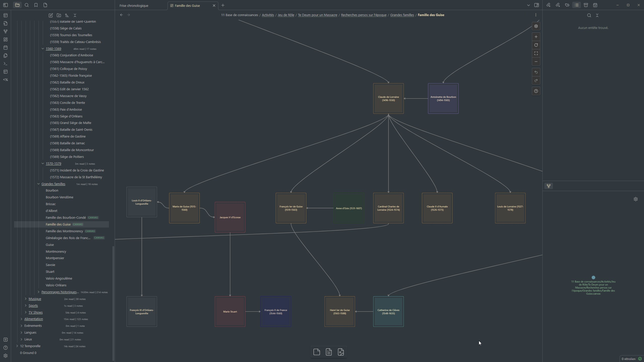Expand the Personnages historiques folder
This screenshot has width=644, height=362.
pos(38,292)
